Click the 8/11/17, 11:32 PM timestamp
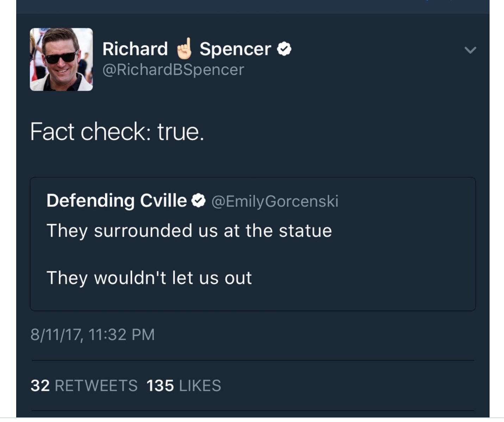Image resolution: width=504 pixels, height=422 pixels. pos(93,334)
